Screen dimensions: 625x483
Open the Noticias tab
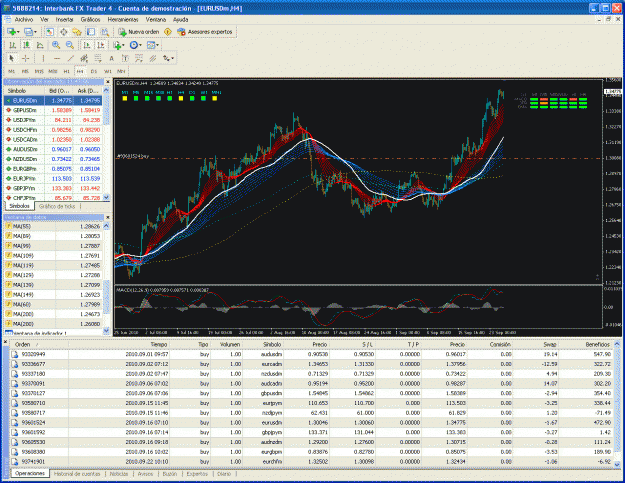coord(119,474)
